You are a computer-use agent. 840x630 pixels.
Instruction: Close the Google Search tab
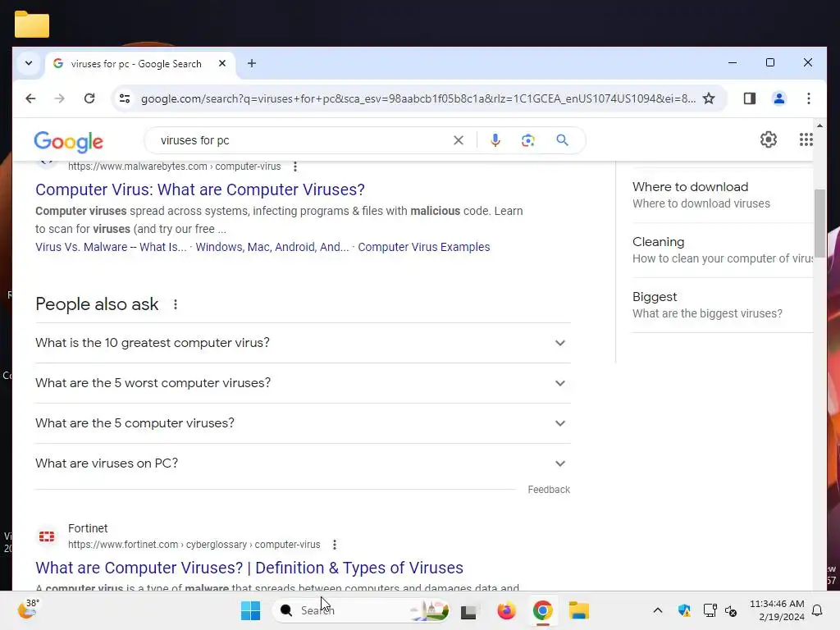222,63
